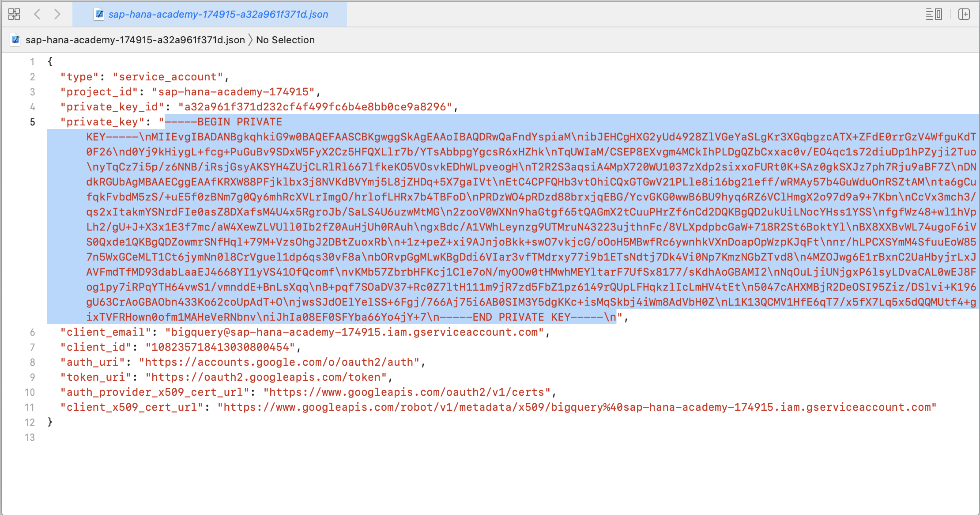Screen dimensions: 980x515
Task: Click the "token_uri" key
Action: click(96, 377)
